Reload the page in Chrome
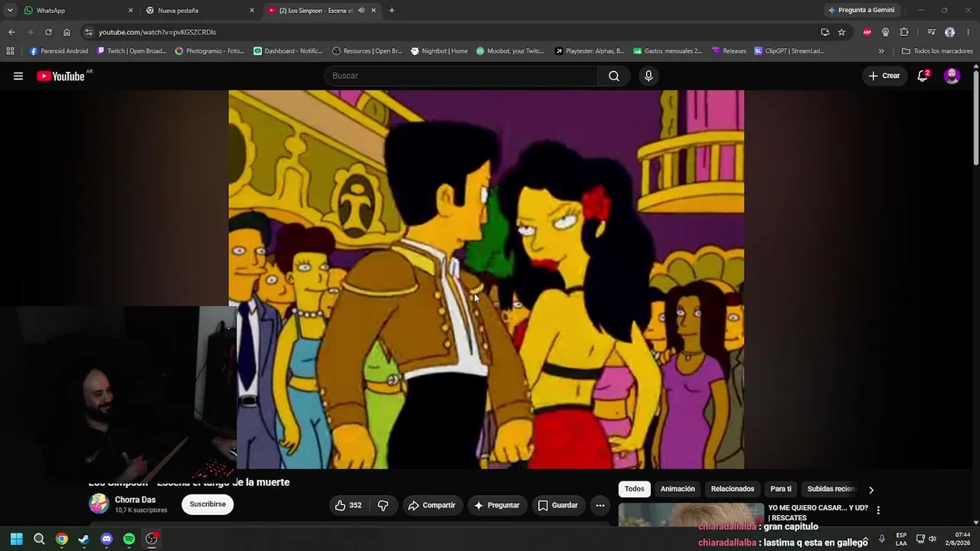This screenshot has height=551, width=980. click(48, 32)
